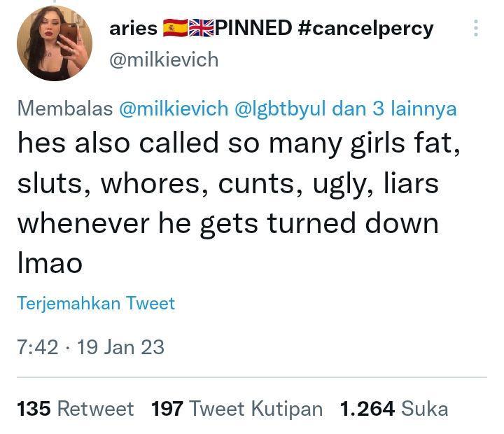Tap the PINNED text in display name
504x434 pixels.
pyautogui.click(x=253, y=27)
